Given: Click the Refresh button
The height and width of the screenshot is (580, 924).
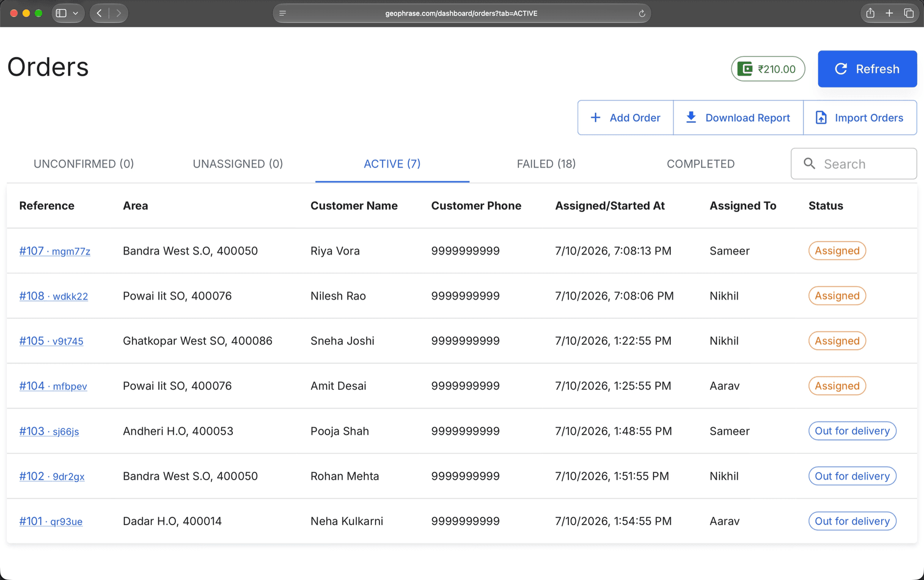Looking at the screenshot, I should [867, 69].
